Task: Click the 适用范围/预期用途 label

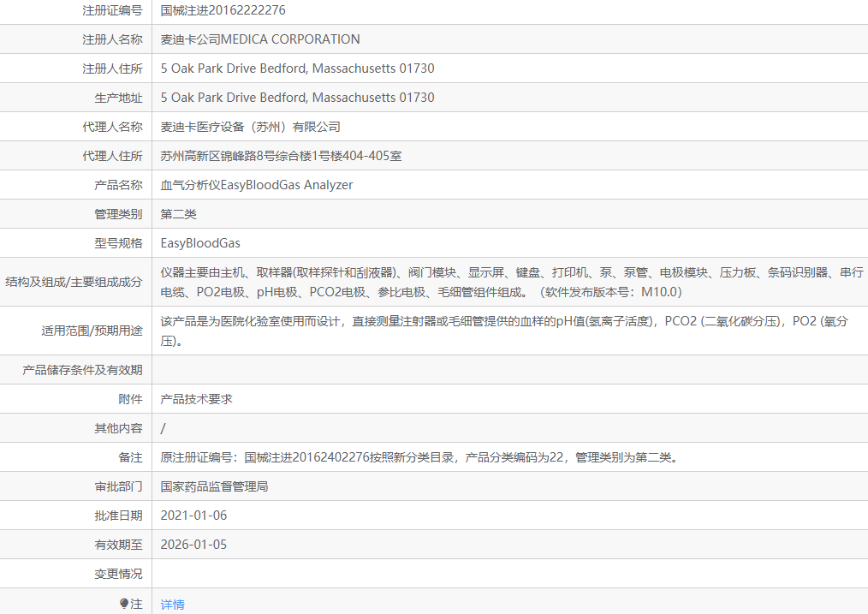Action: click(x=92, y=331)
